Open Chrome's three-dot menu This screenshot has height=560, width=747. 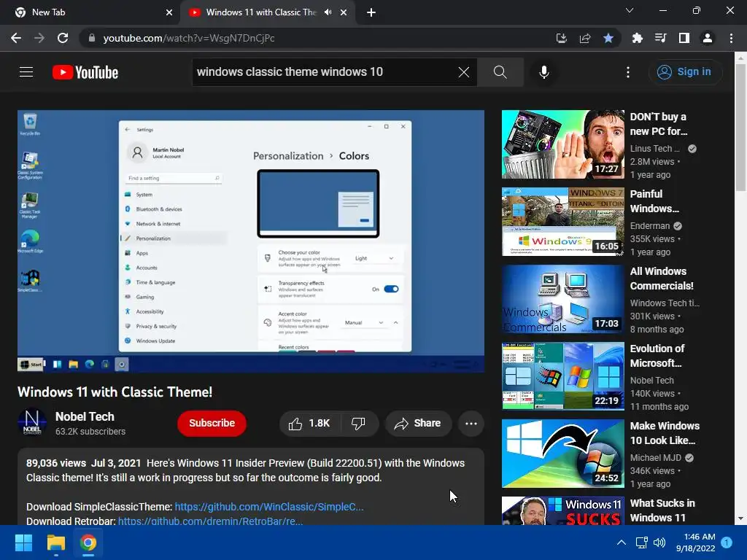(x=731, y=38)
